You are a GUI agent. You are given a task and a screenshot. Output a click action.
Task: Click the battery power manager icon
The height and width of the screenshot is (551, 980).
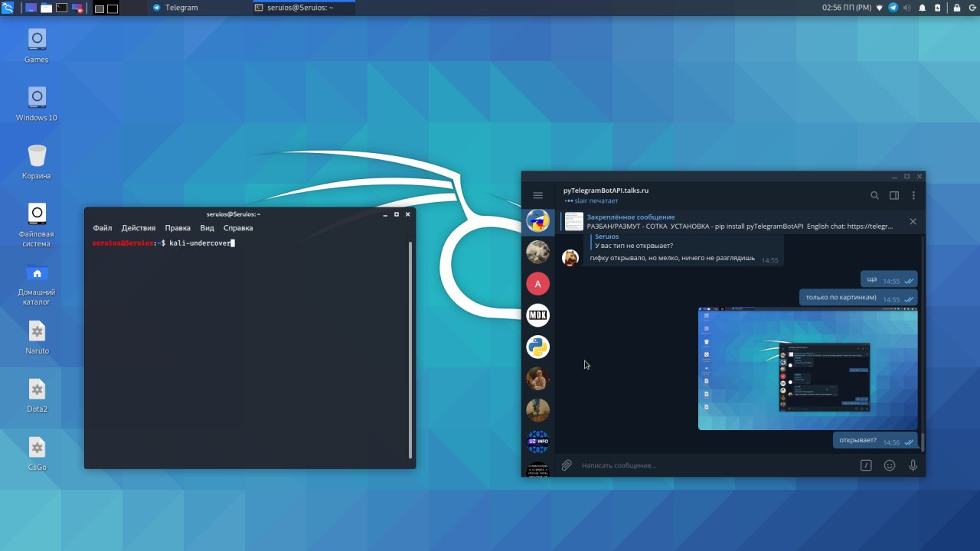point(938,8)
